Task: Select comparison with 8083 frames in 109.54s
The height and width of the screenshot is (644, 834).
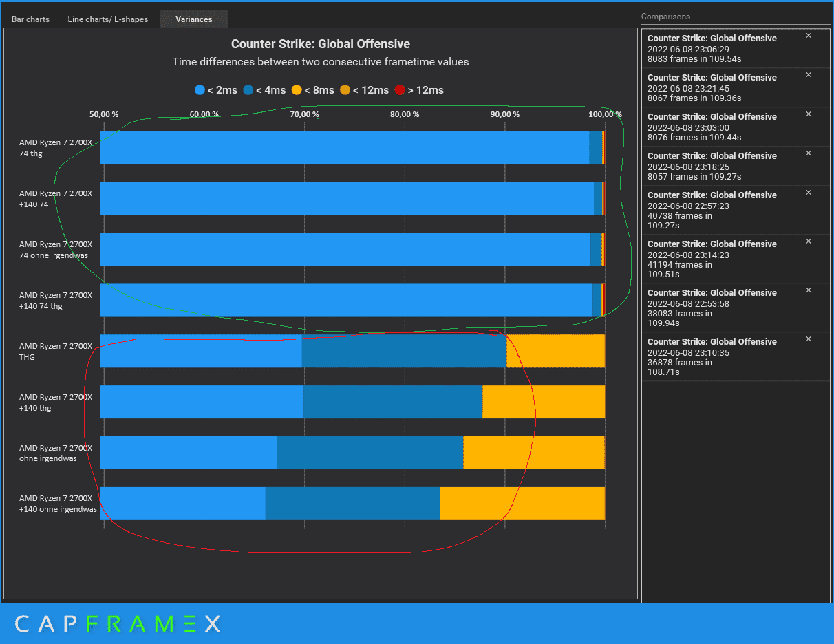Action: pos(736,48)
